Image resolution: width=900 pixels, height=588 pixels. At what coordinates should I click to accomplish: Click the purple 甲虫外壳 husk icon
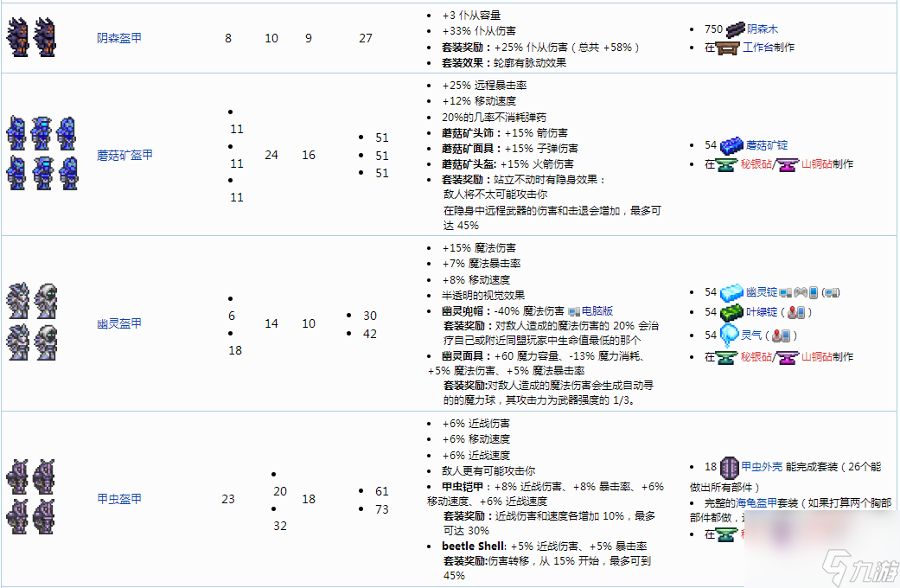pyautogui.click(x=729, y=468)
